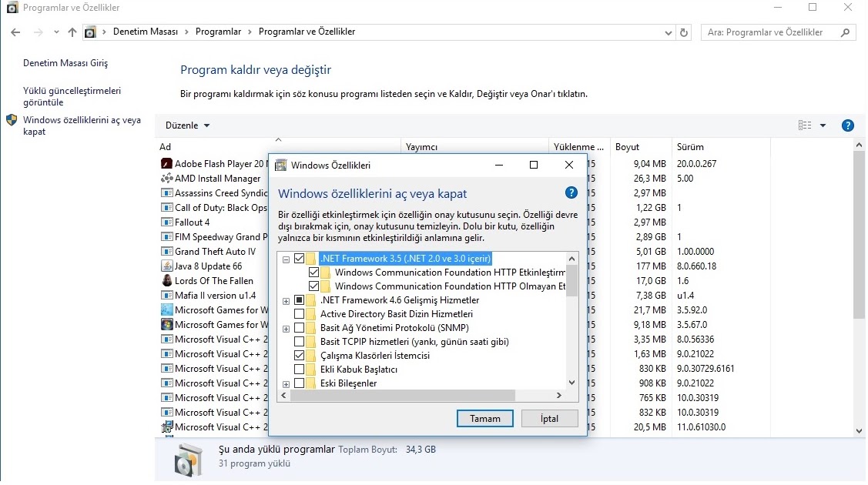Open address bar history dropdown
This screenshot has height=485, width=868.
pyautogui.click(x=669, y=32)
